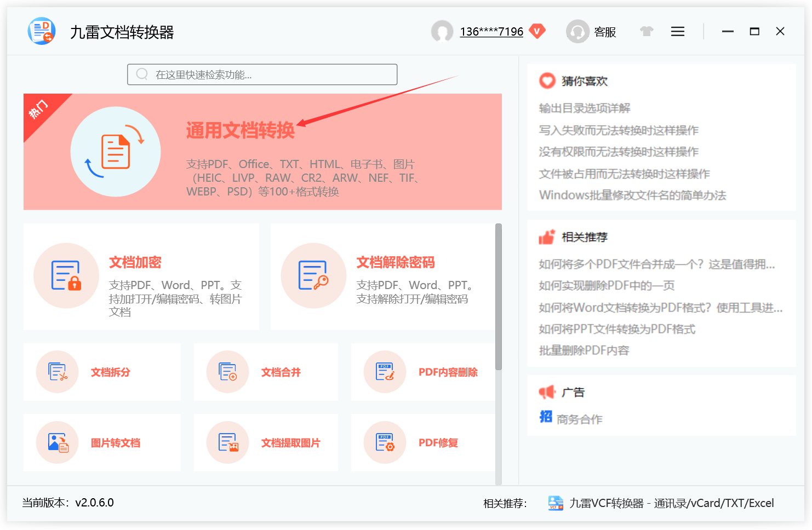Open 九雷VCF转换器 - 通讯录/vCard/TXT/Excel link

tap(672, 503)
